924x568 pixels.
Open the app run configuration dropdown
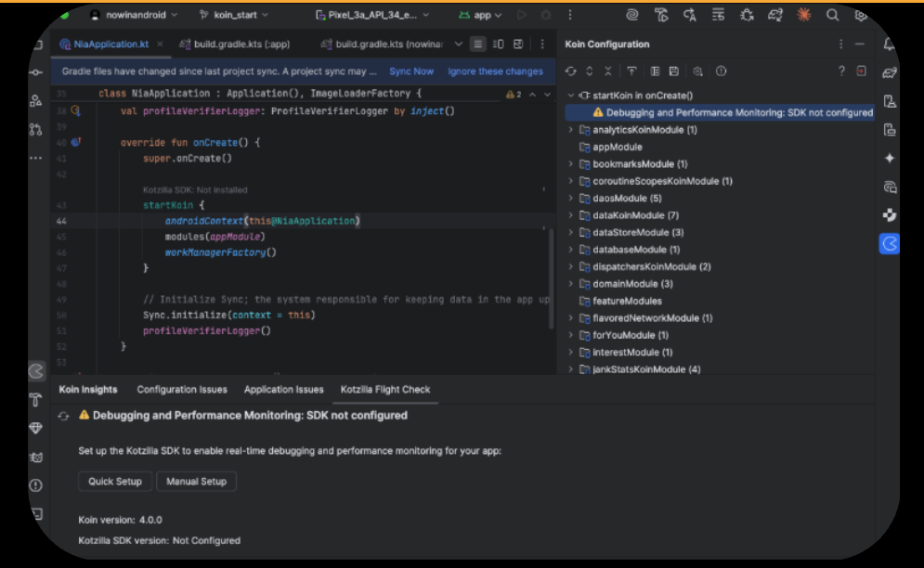pyautogui.click(x=480, y=15)
